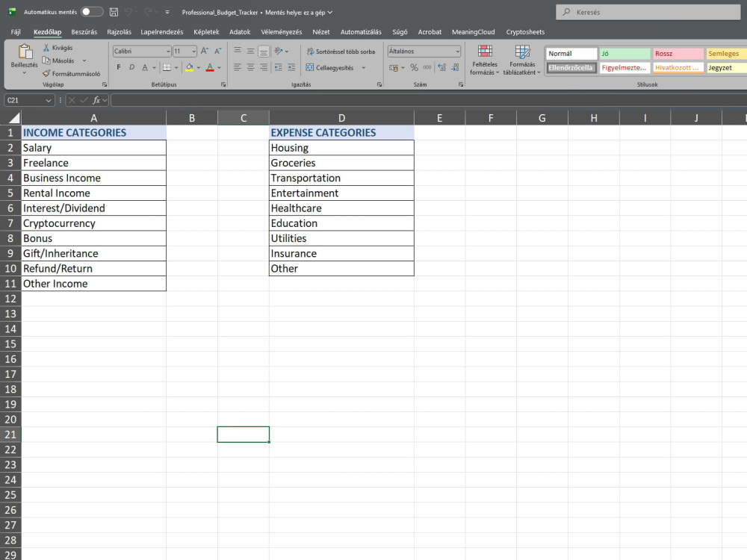Image resolution: width=747 pixels, height=560 pixels.
Task: Toggle bold F formatting
Action: pyautogui.click(x=119, y=68)
